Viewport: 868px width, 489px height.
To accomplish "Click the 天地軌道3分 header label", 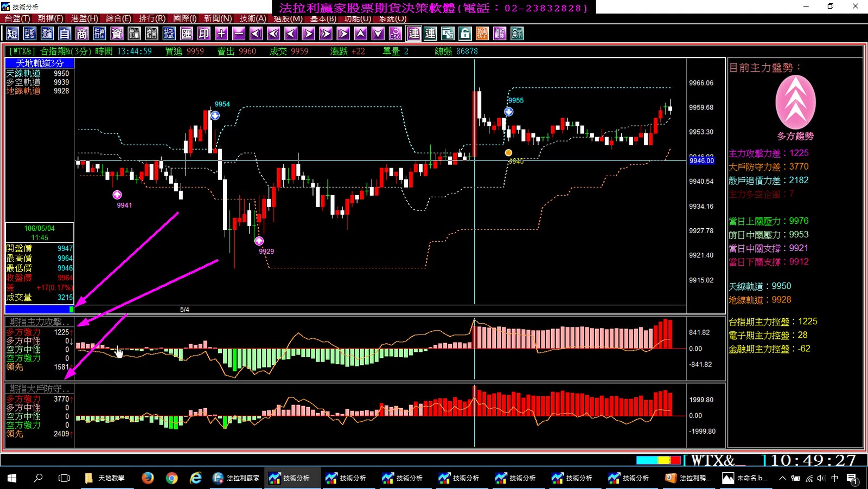I will pos(40,63).
